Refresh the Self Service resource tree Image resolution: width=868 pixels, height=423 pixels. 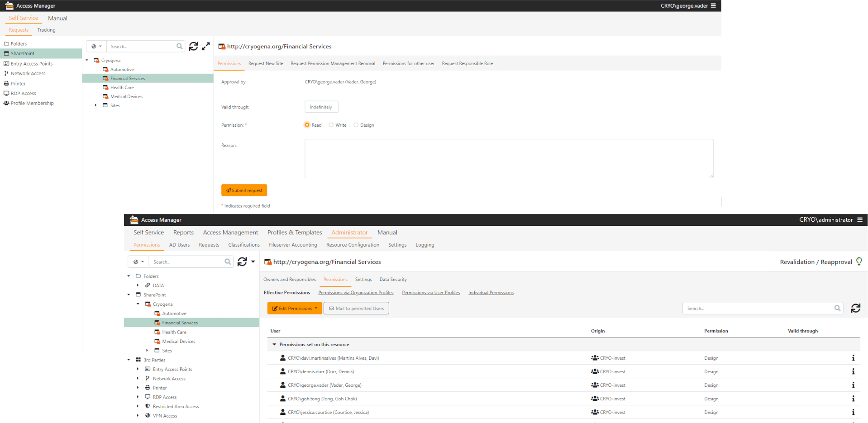(194, 46)
